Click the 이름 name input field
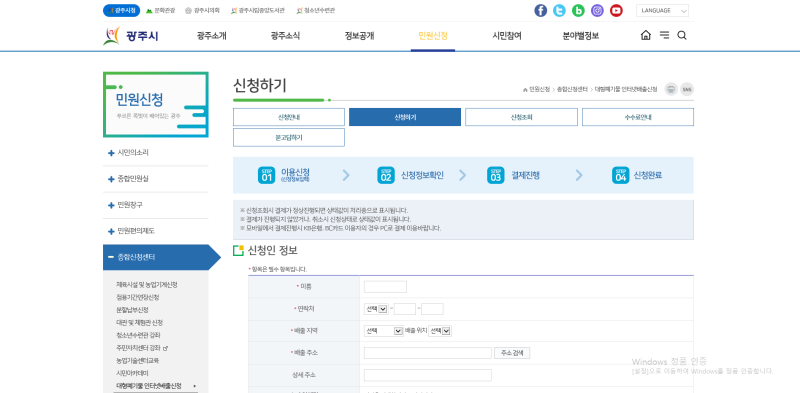Screen dimensions: 800x393 385,287
